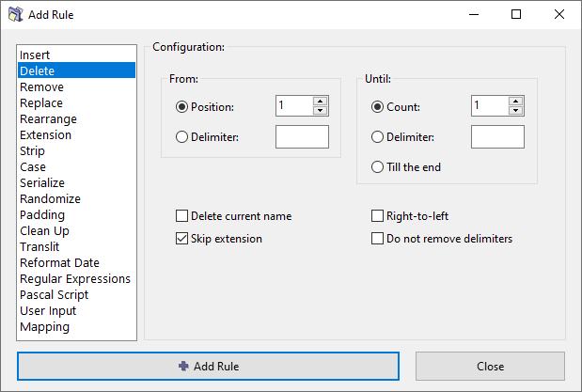Enable the Right-to-left option
The image size is (582, 392).
click(x=379, y=216)
